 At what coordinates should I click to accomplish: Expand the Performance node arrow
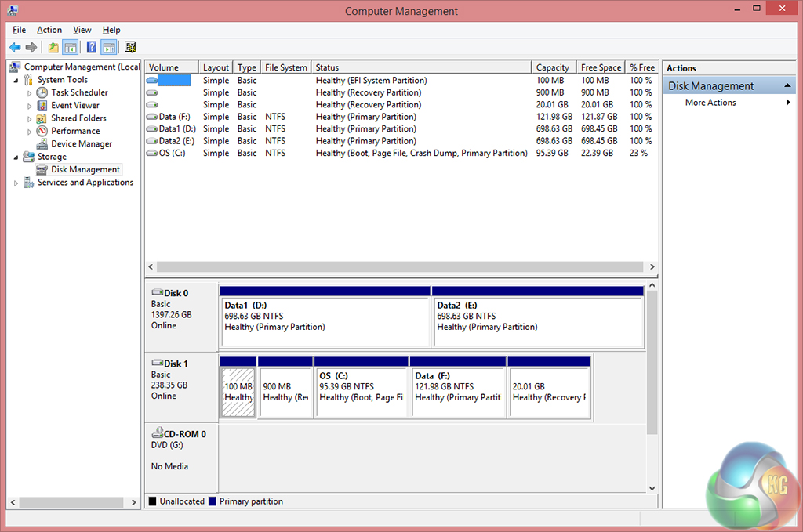click(29, 132)
